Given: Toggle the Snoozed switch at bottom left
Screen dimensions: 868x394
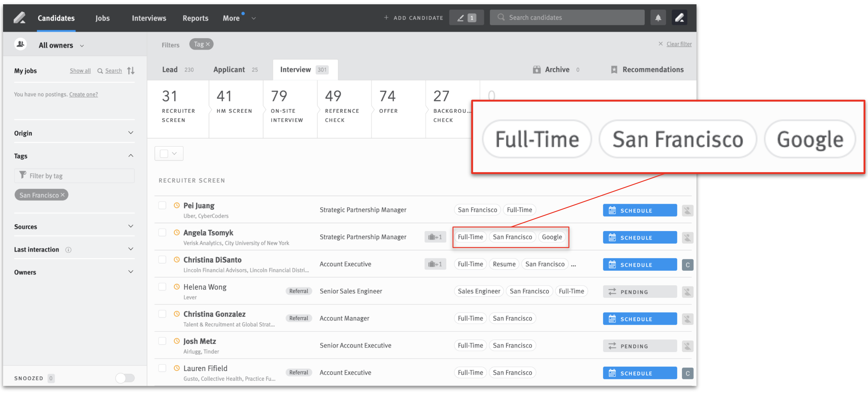Looking at the screenshot, I should click(x=125, y=378).
